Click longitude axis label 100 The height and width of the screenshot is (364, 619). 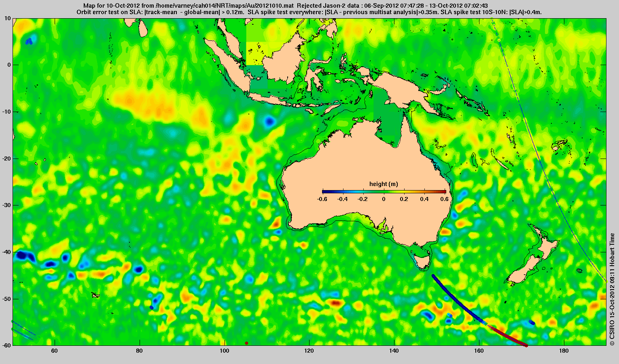pyautogui.click(x=224, y=351)
